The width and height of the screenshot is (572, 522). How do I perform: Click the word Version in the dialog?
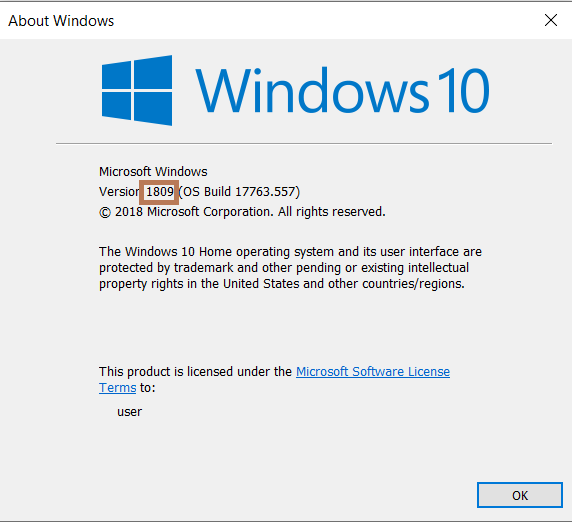(x=119, y=192)
